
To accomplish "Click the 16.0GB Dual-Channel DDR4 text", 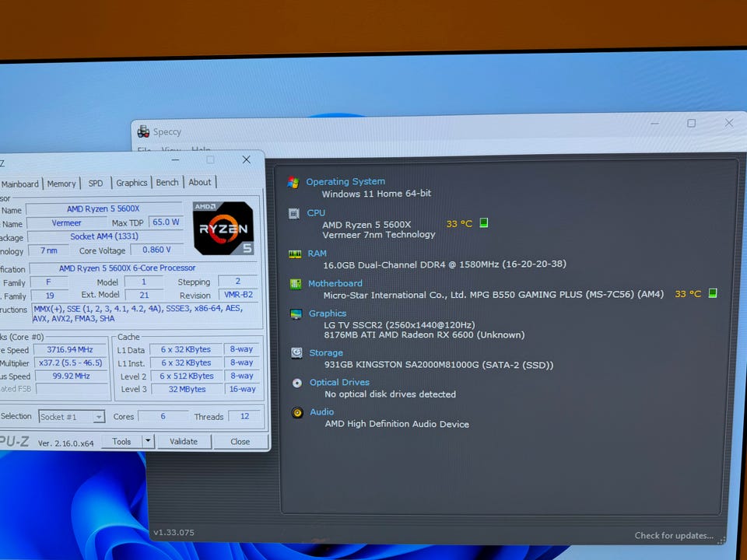I will pos(444,264).
